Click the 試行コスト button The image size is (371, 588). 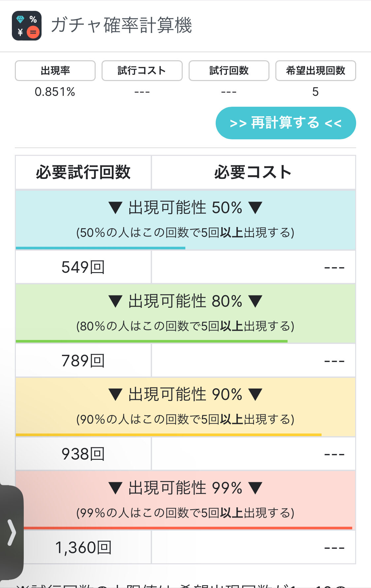(142, 70)
